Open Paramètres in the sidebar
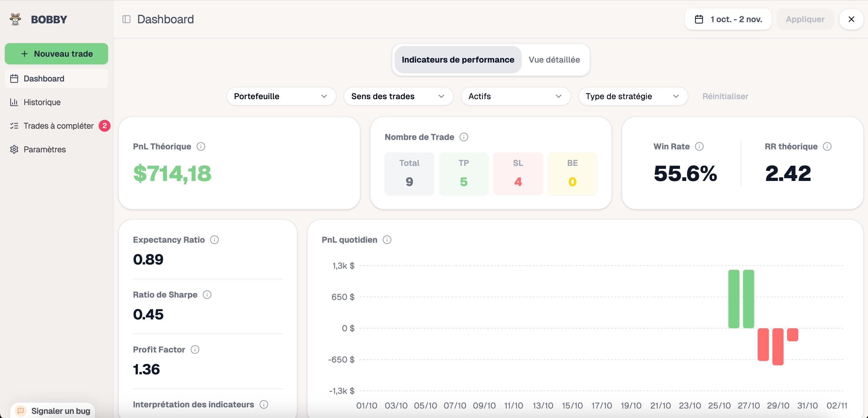Screen dimensions: 868x418 click(56, 149)
